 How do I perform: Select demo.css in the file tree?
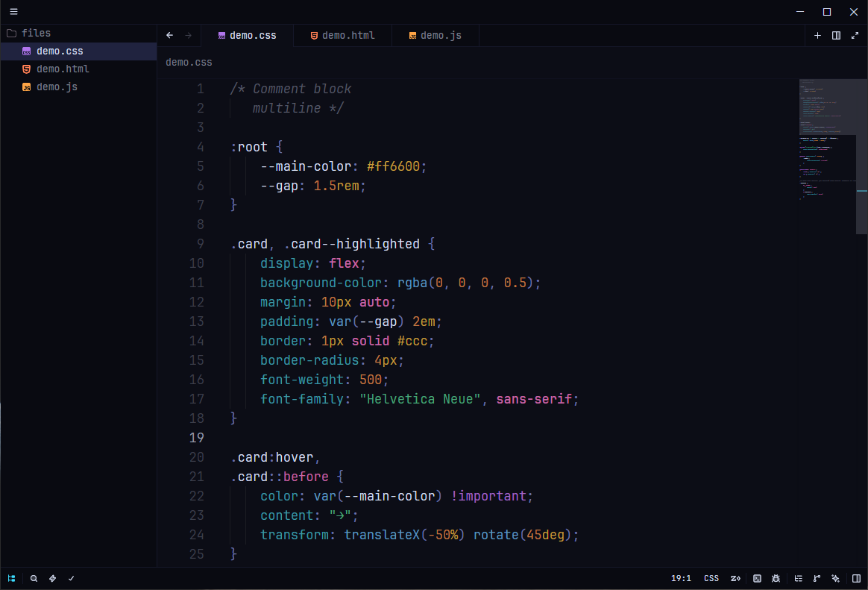pyautogui.click(x=78, y=51)
